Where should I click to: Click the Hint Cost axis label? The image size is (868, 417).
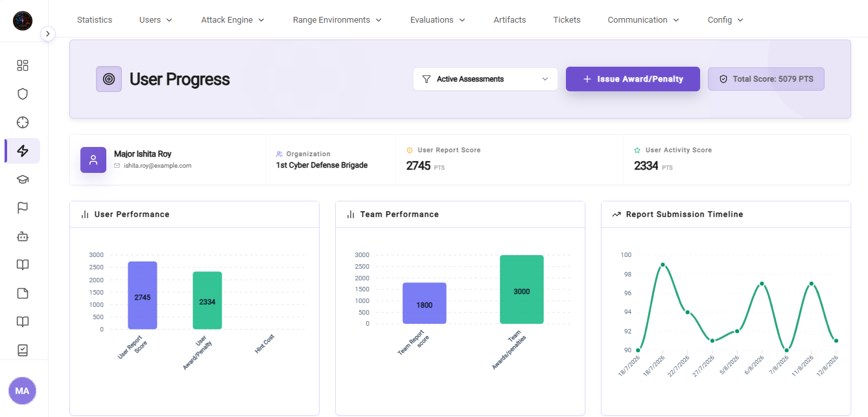264,344
